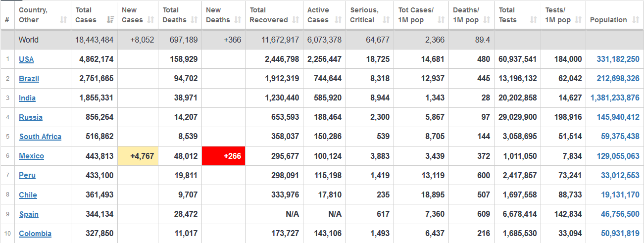Sort by Total Cases column arrow icon
644x243 pixels.
110,20
